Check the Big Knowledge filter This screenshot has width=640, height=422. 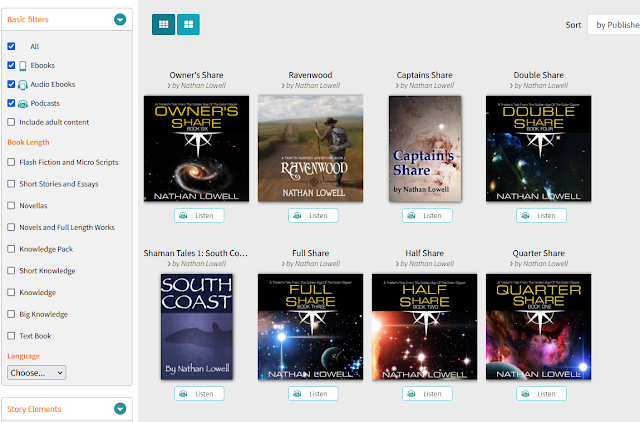tap(11, 314)
